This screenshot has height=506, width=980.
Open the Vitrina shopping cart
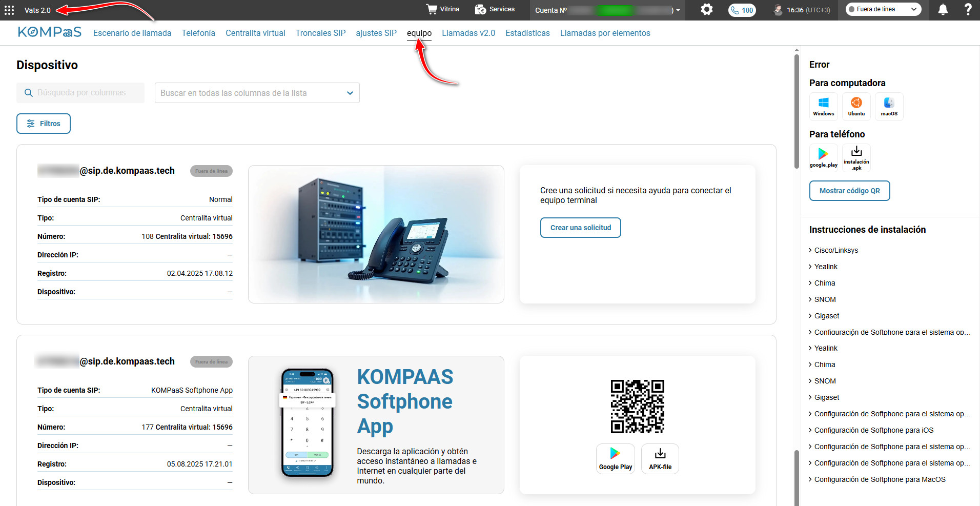tap(442, 9)
